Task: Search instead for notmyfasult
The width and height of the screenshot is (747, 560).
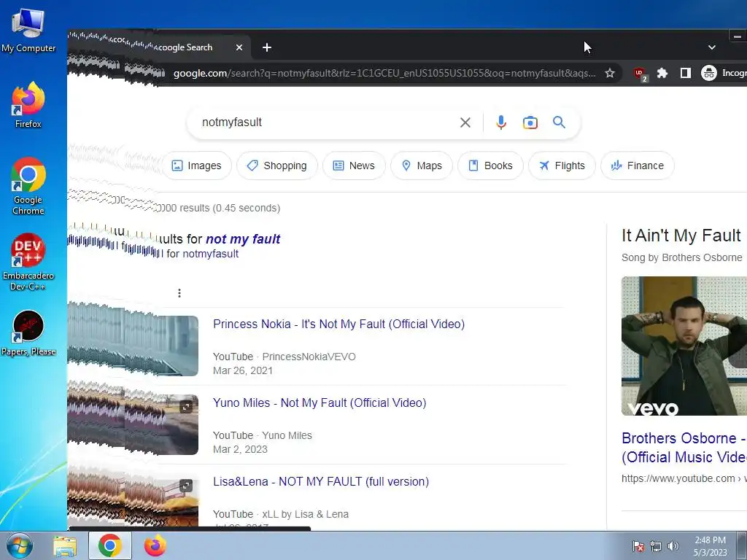Action: [211, 254]
